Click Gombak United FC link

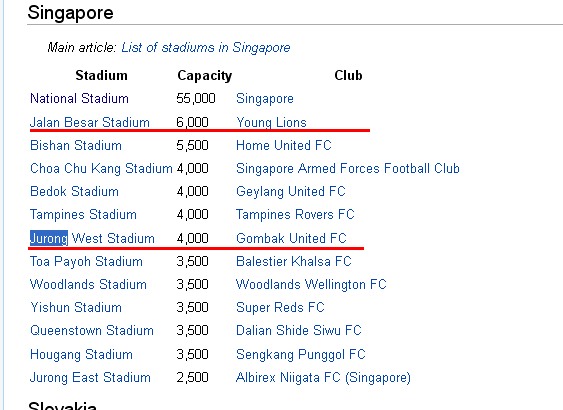(x=291, y=238)
